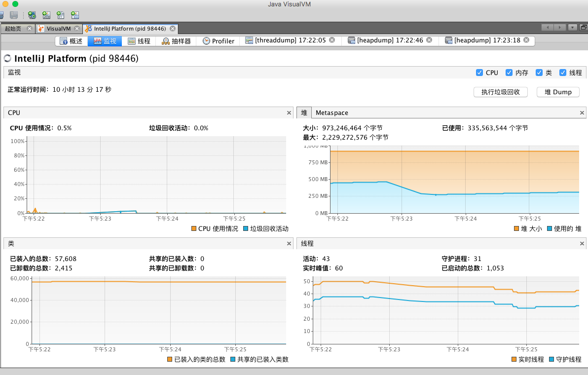
Task: Click the 抽样器 sampler icon
Action: (165, 41)
